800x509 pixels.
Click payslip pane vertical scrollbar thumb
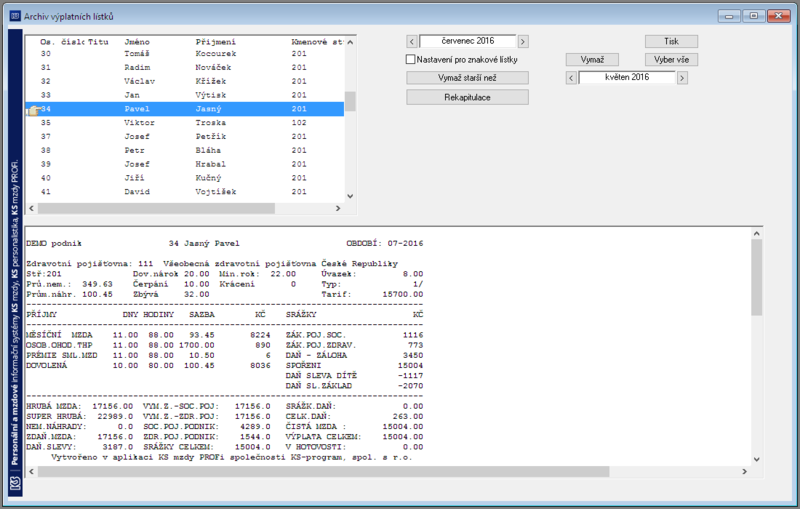[757, 277]
